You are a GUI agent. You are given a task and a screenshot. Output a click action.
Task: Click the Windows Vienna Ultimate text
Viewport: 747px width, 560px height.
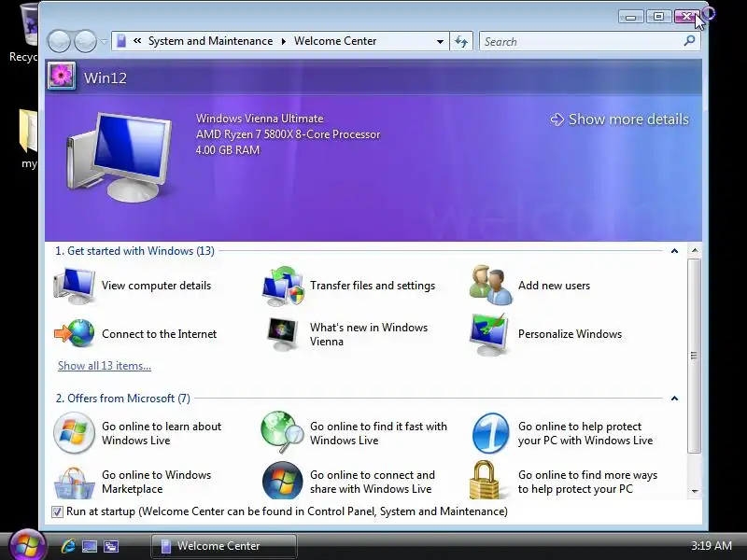point(260,119)
